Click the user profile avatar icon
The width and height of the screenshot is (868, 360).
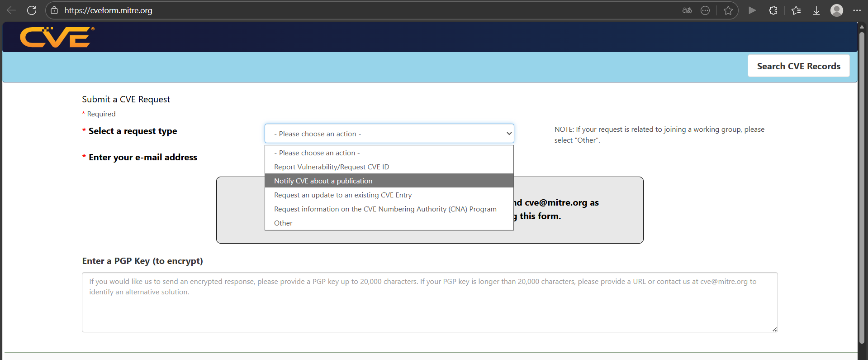pyautogui.click(x=837, y=10)
